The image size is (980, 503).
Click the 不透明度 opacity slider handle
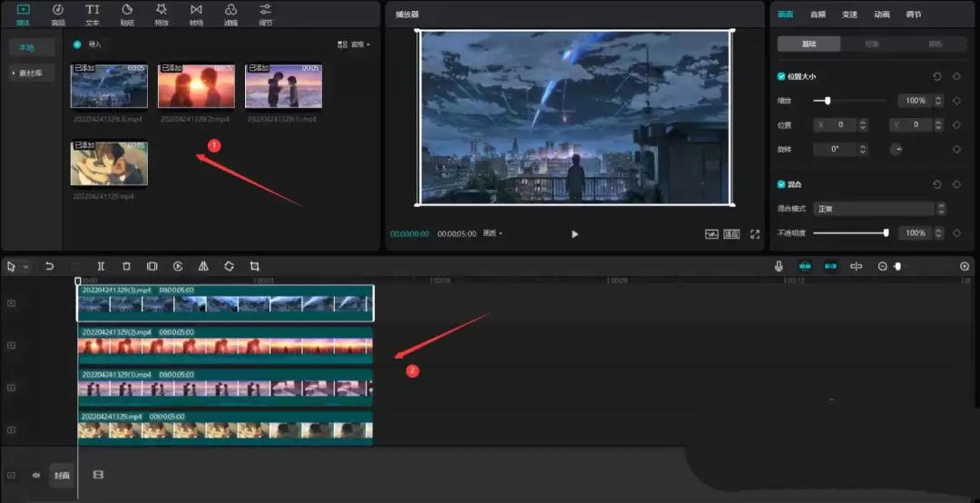pyautogui.click(x=886, y=233)
